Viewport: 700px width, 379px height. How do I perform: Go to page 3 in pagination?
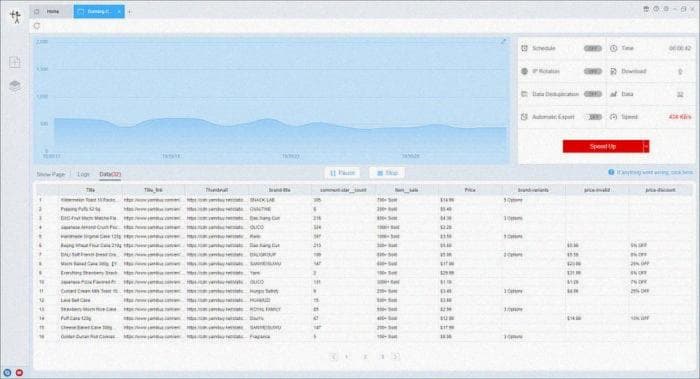[382, 356]
